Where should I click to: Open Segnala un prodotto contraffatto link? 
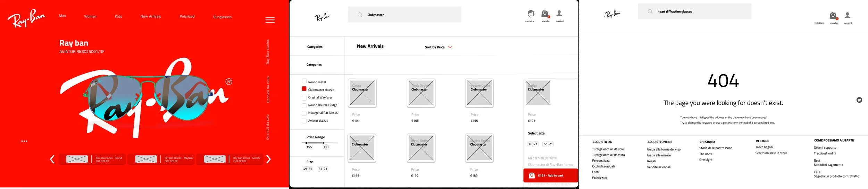pyautogui.click(x=836, y=177)
